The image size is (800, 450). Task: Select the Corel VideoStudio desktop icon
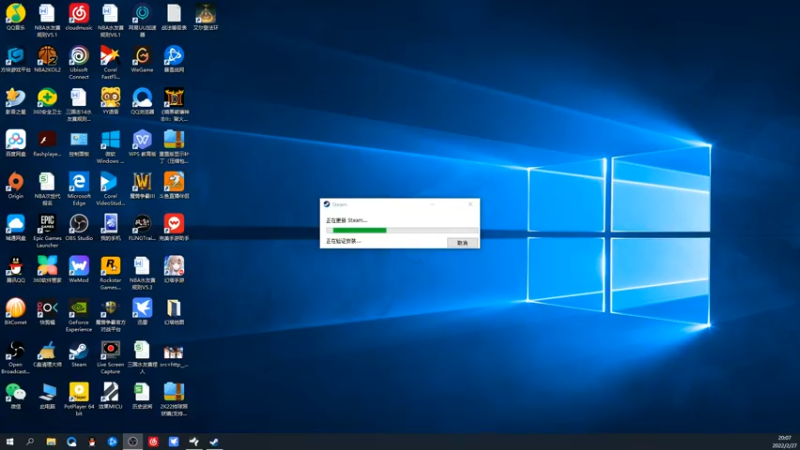tap(110, 189)
